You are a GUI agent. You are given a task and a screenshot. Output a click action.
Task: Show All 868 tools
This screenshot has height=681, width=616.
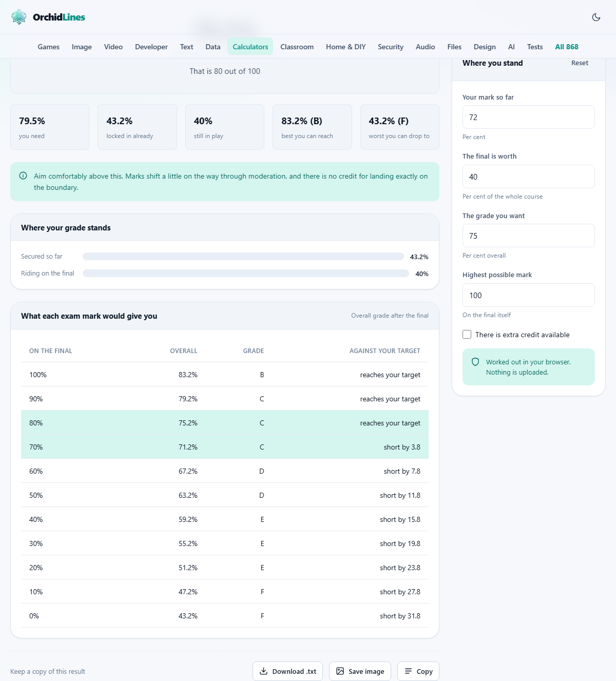click(x=567, y=47)
